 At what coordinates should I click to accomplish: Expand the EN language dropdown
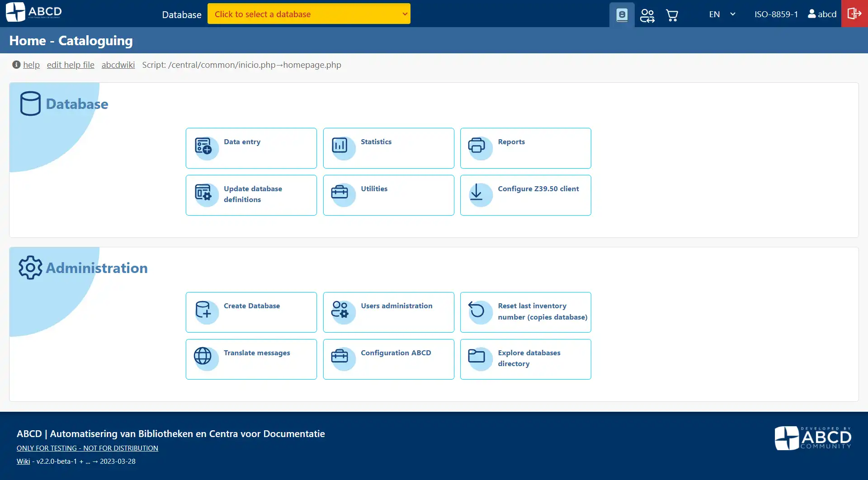(722, 14)
